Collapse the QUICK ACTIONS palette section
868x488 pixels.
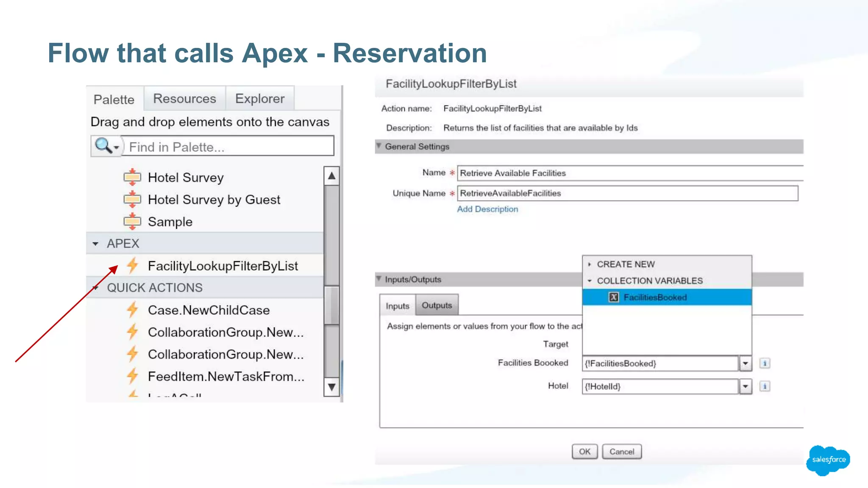[x=95, y=288]
